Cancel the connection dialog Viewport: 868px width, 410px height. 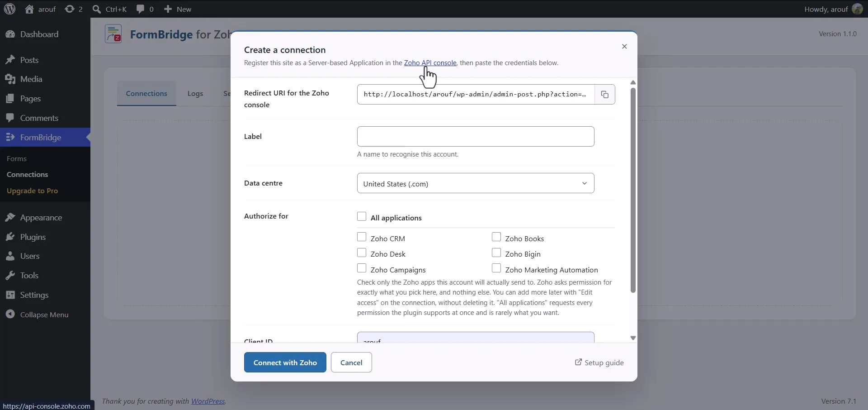click(x=351, y=362)
